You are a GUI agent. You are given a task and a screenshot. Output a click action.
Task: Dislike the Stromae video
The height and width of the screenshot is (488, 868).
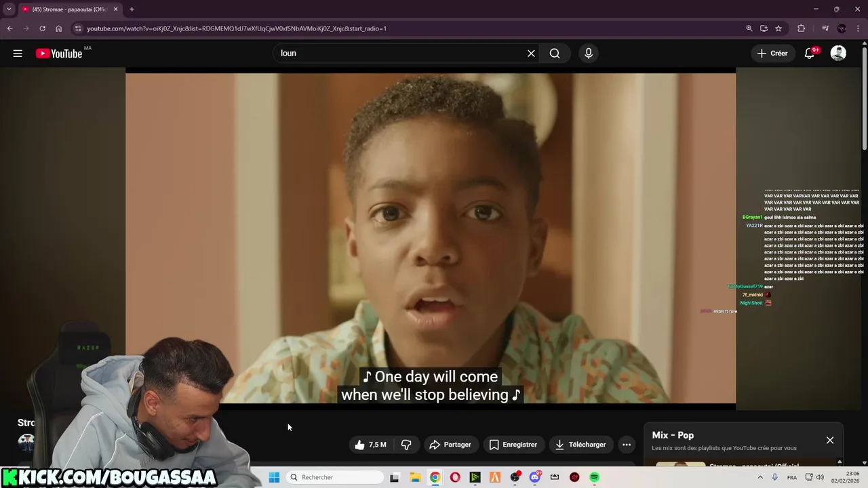[406, 445]
